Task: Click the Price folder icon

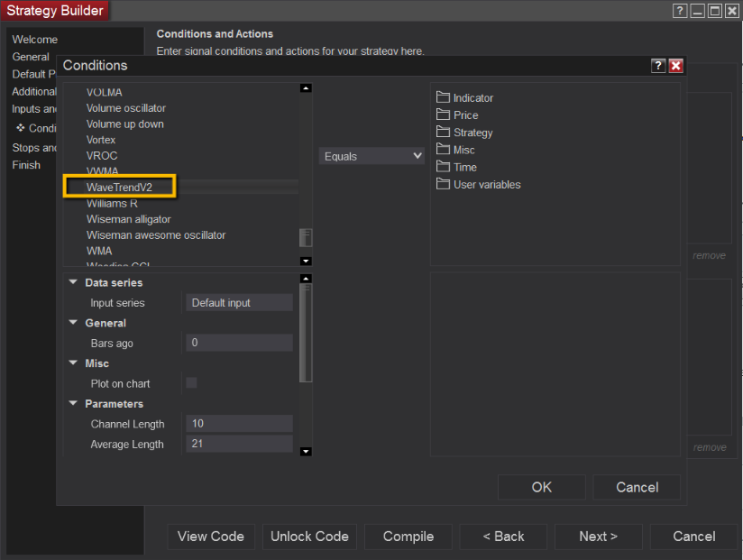Action: pos(443,115)
